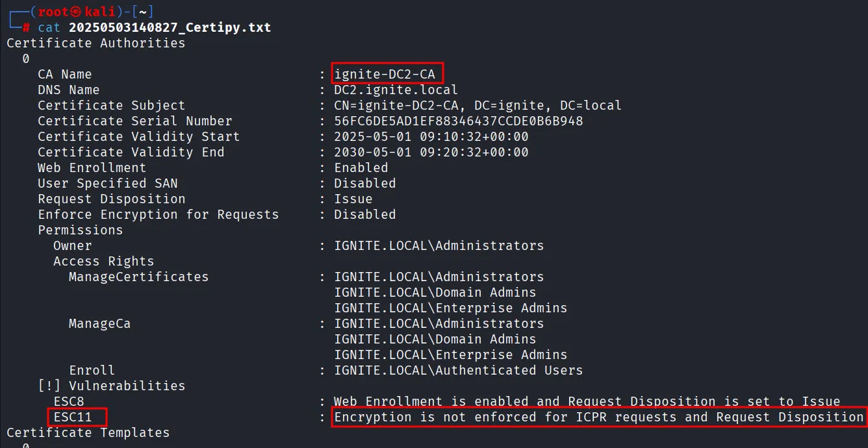This screenshot has width=868, height=448.
Task: Click the 'cat' command in the prompt
Action: 49,27
